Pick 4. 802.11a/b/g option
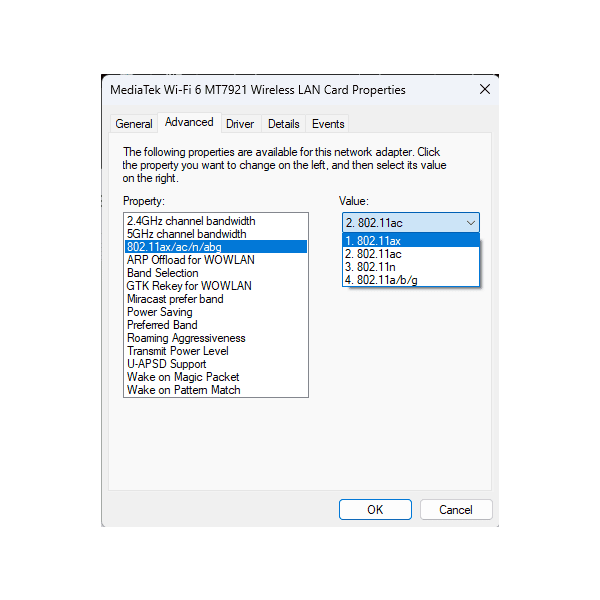Image resolution: width=600 pixels, height=600 pixels. pos(411,280)
